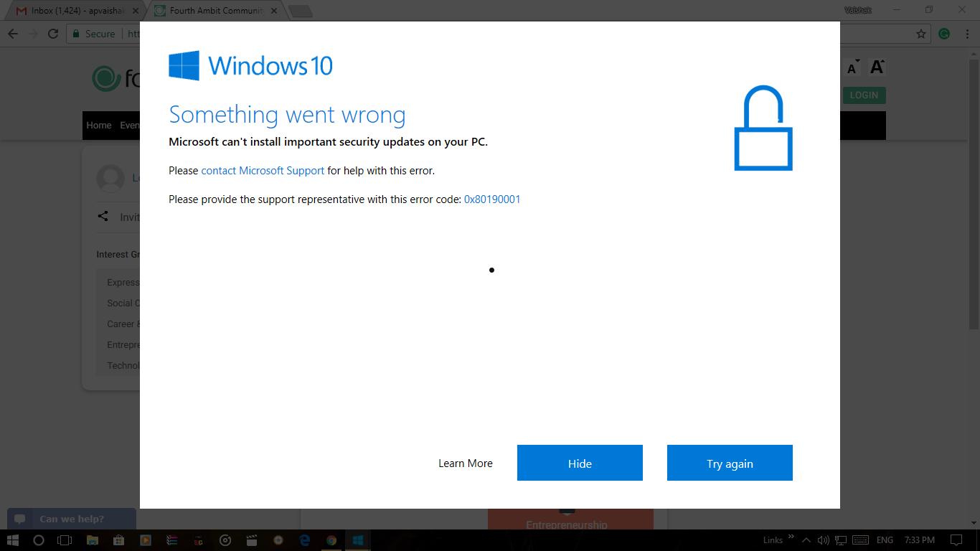980x551 pixels.
Task: Open the volume speaker tray icon
Action: [x=823, y=540]
